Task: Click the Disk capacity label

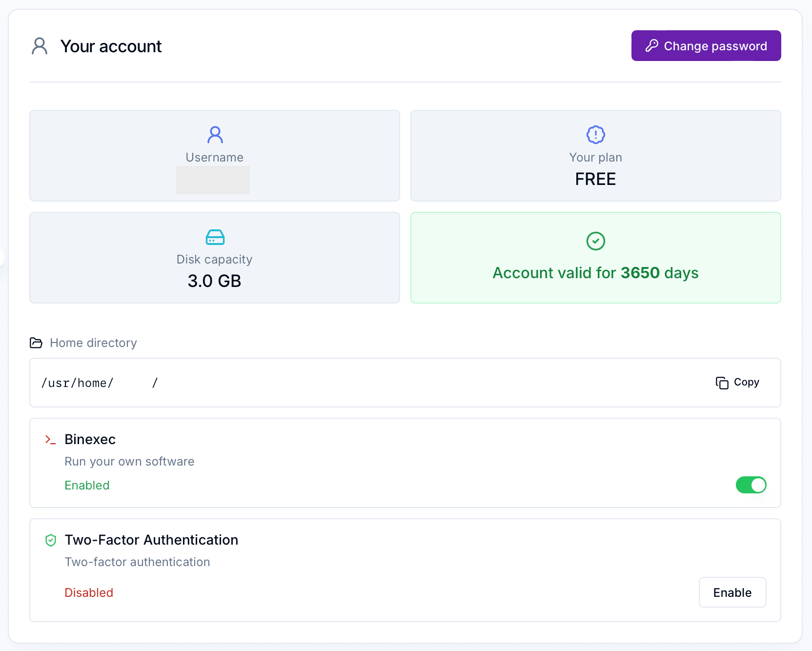Action: [215, 260]
